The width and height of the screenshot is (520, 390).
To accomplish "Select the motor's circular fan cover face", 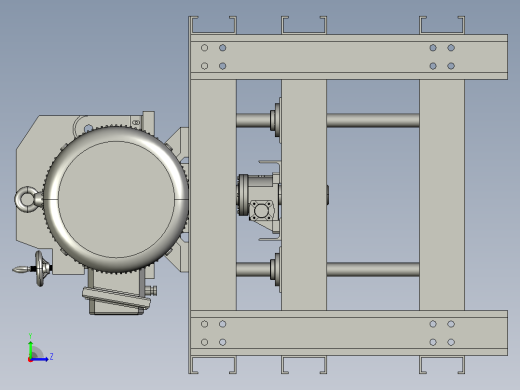I will (x=116, y=199).
